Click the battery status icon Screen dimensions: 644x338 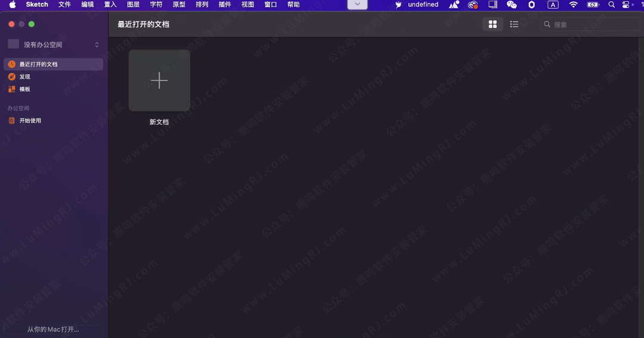click(593, 5)
